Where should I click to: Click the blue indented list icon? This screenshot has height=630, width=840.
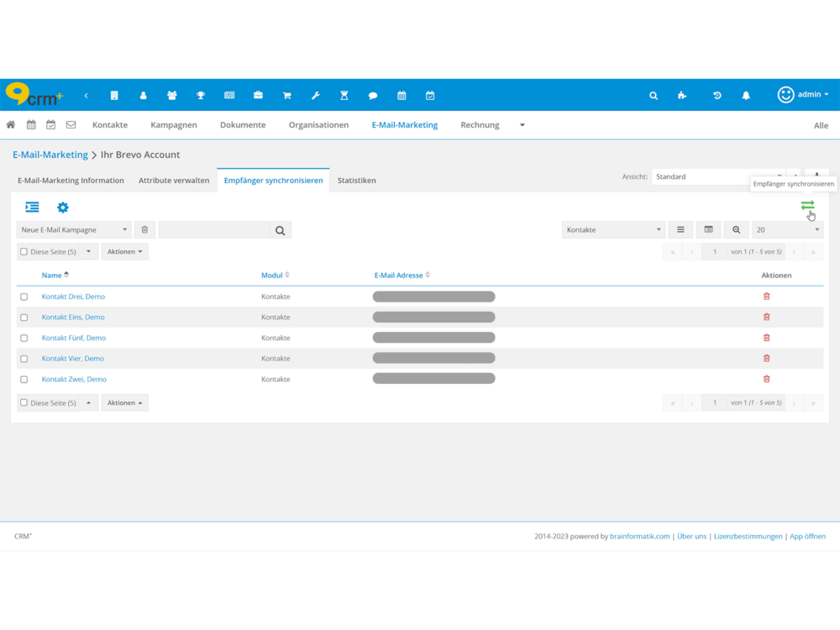click(32, 207)
